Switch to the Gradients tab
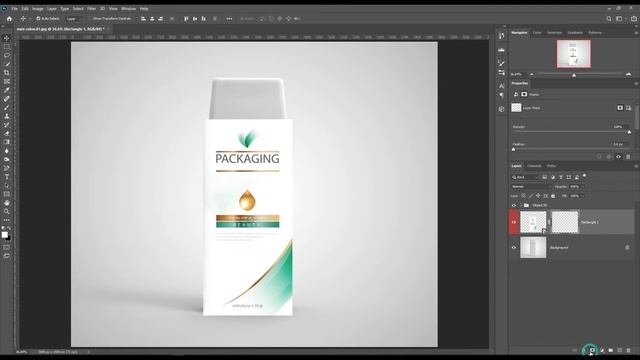 (575, 33)
